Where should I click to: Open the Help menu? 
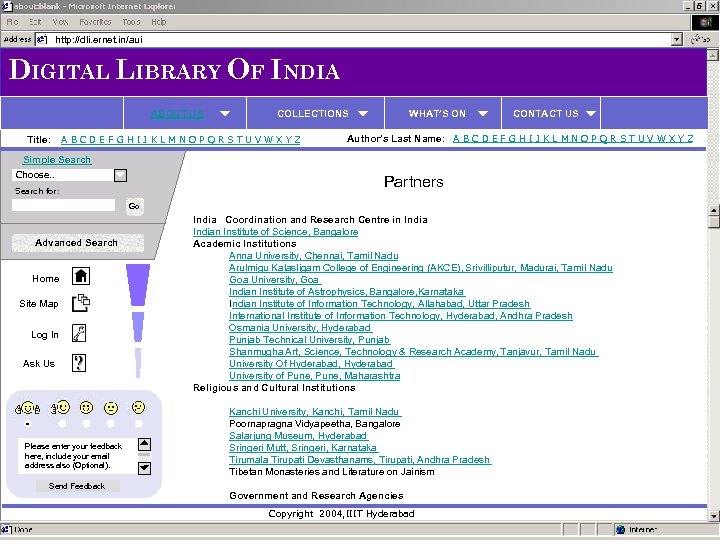[x=159, y=22]
